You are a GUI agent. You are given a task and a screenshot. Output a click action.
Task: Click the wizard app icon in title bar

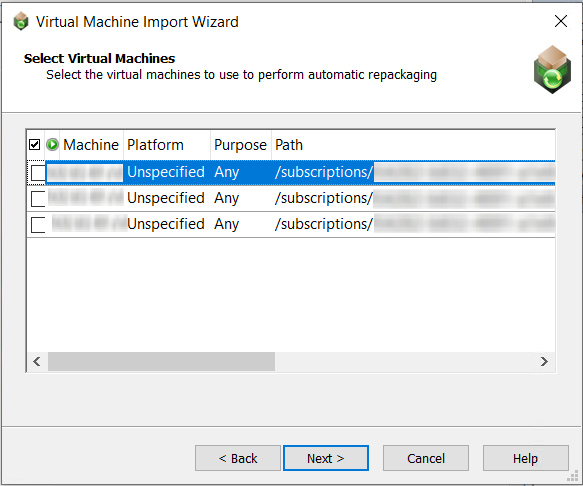coord(21,21)
